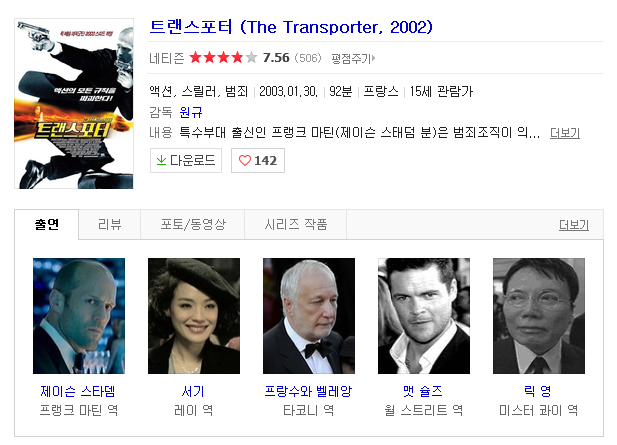Viewport: 617px width, 445px height.
Task: Show more cast via tab bar 더보기
Action: 574,225
